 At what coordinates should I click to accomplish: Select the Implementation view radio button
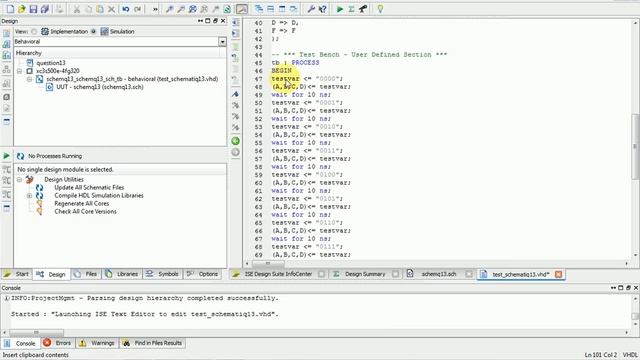pyautogui.click(x=34, y=31)
